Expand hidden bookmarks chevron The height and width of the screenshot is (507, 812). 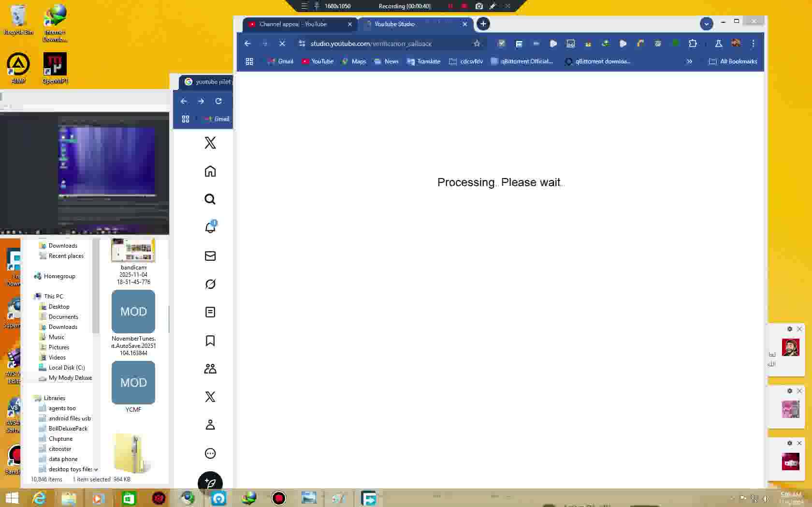click(689, 61)
